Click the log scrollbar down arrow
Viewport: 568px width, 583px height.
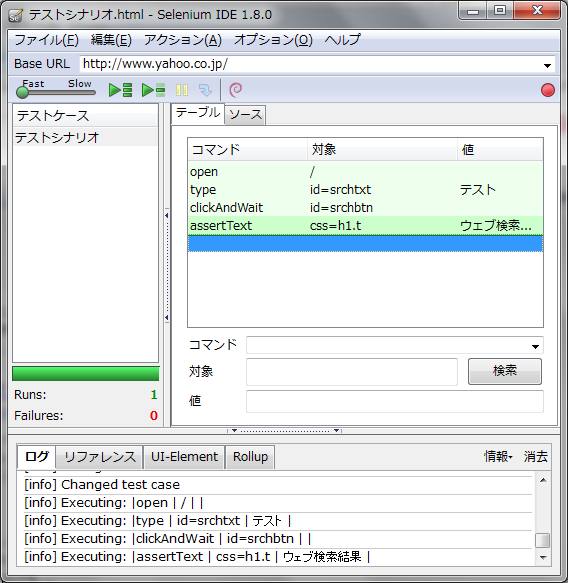click(x=543, y=557)
